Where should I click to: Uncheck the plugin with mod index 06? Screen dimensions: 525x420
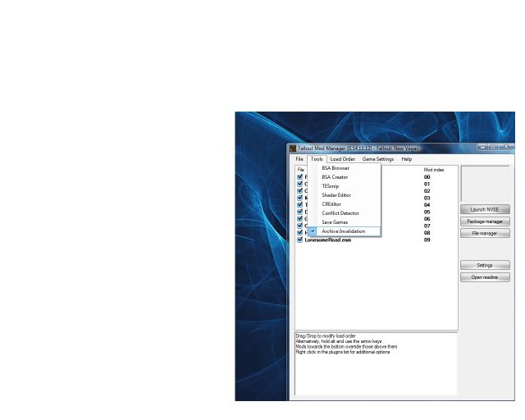coord(299,219)
